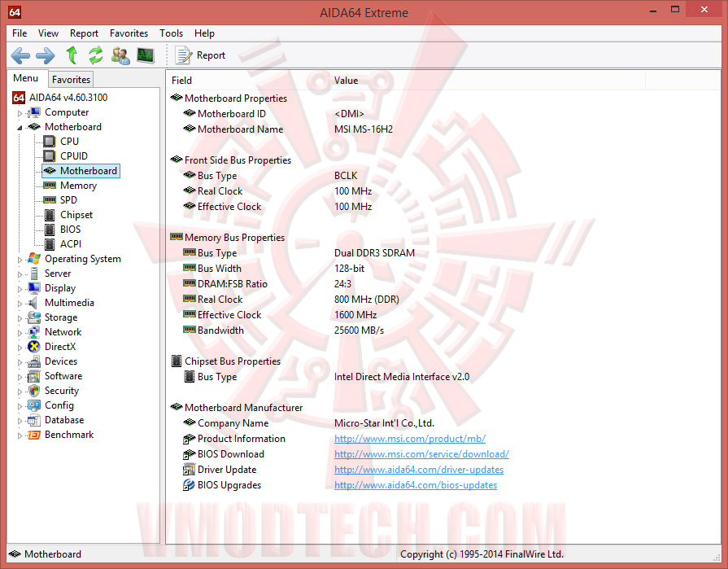Click the blue Back arrow toolbar icon
The height and width of the screenshot is (569, 728).
[x=20, y=55]
